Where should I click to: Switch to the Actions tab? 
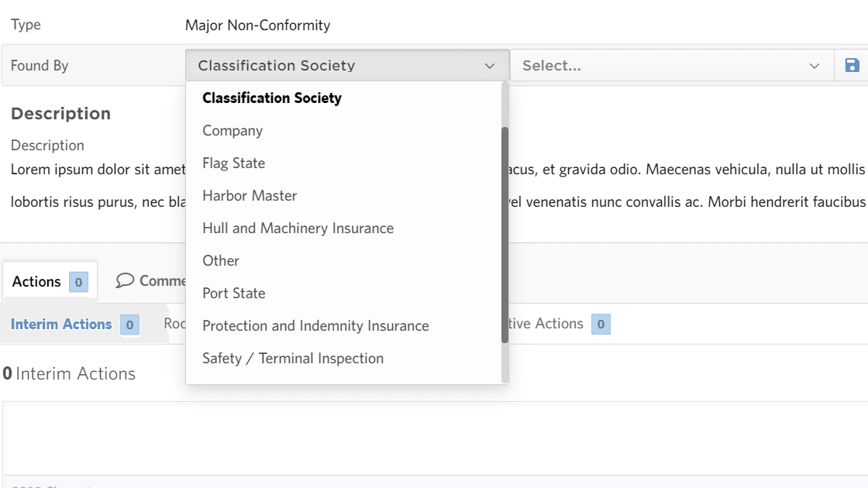36,282
